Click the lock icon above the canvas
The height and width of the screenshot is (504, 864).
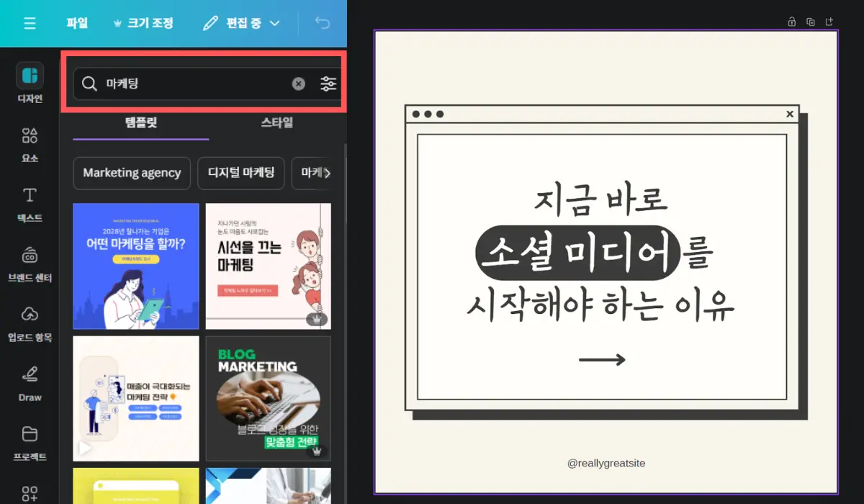(791, 22)
